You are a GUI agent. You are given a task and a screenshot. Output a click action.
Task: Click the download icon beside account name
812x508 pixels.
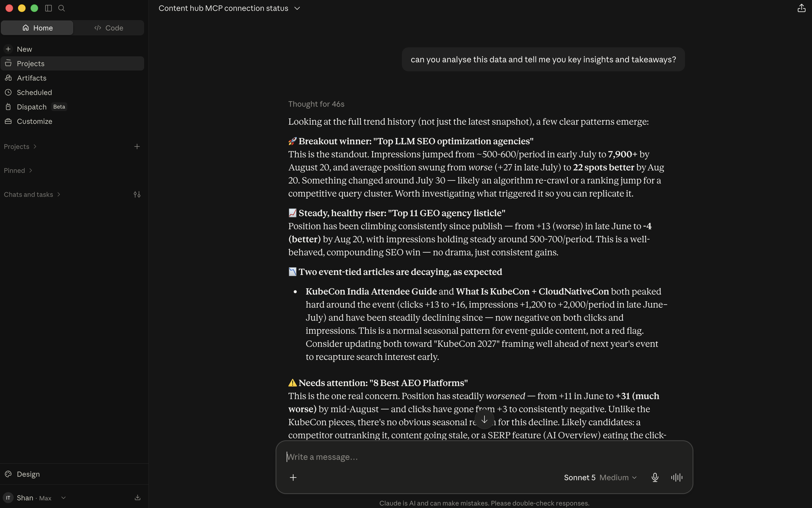click(138, 498)
